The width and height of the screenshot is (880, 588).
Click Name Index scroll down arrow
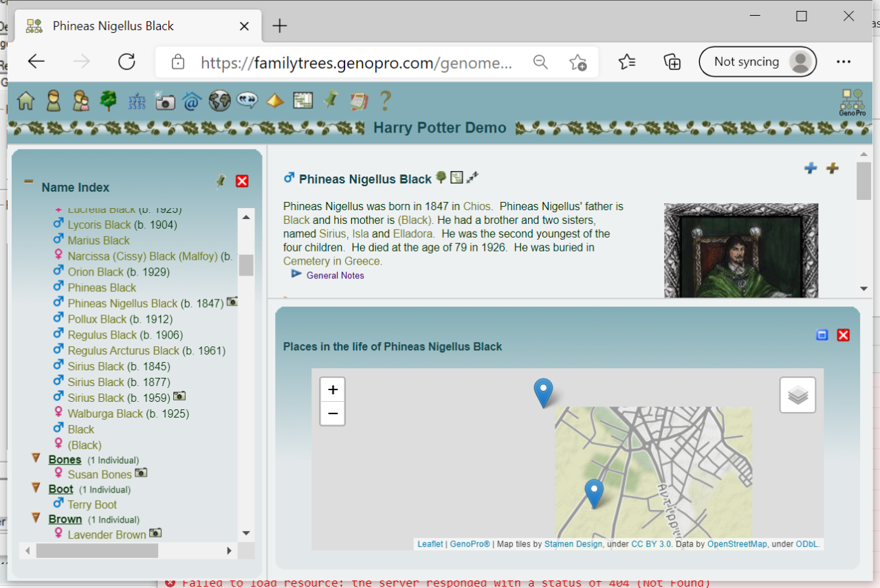(246, 533)
